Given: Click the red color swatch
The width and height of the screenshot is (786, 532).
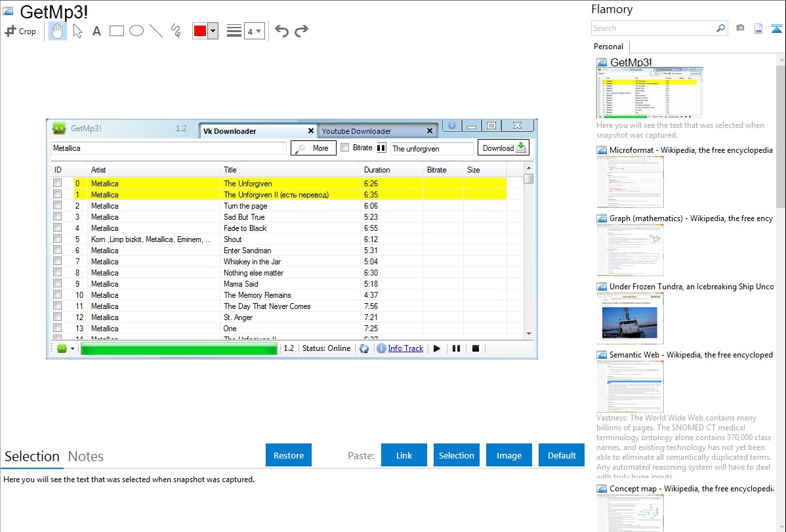Looking at the screenshot, I should click(200, 31).
